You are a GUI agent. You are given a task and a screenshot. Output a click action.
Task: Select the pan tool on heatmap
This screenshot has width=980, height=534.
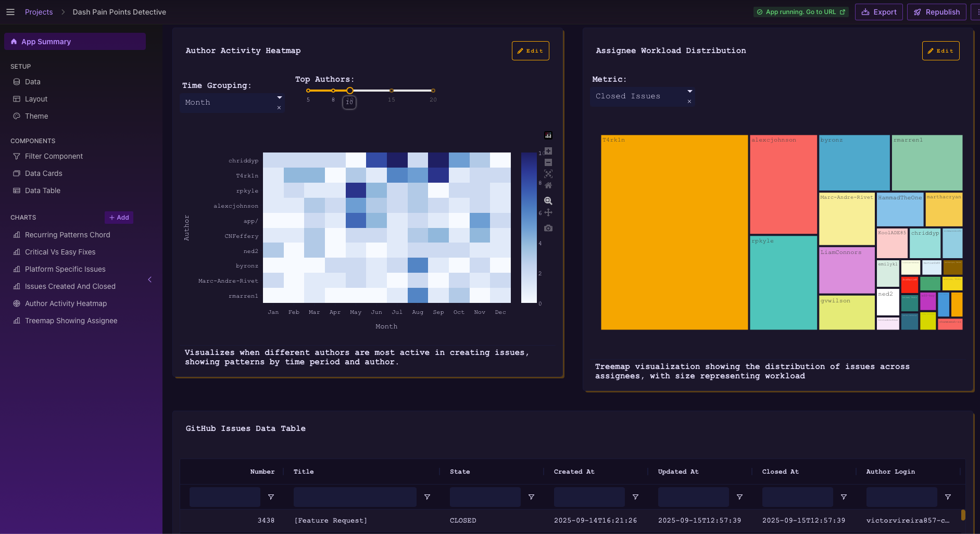point(548,212)
